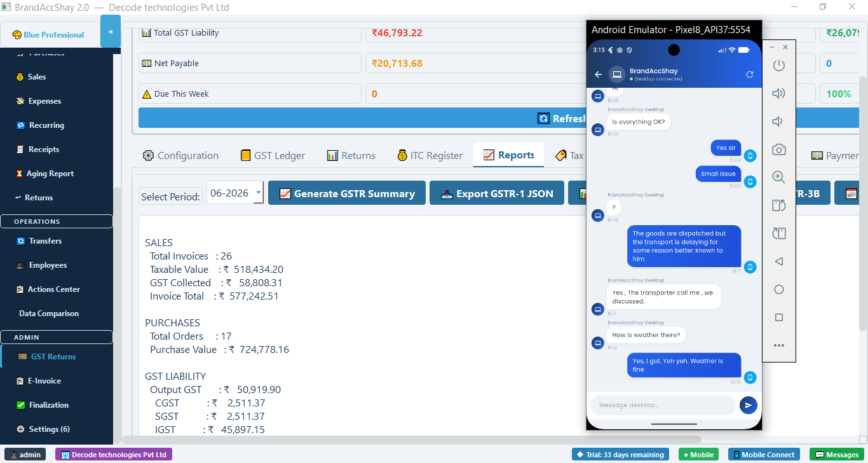Click Export GSTR-1 JSON

[497, 193]
